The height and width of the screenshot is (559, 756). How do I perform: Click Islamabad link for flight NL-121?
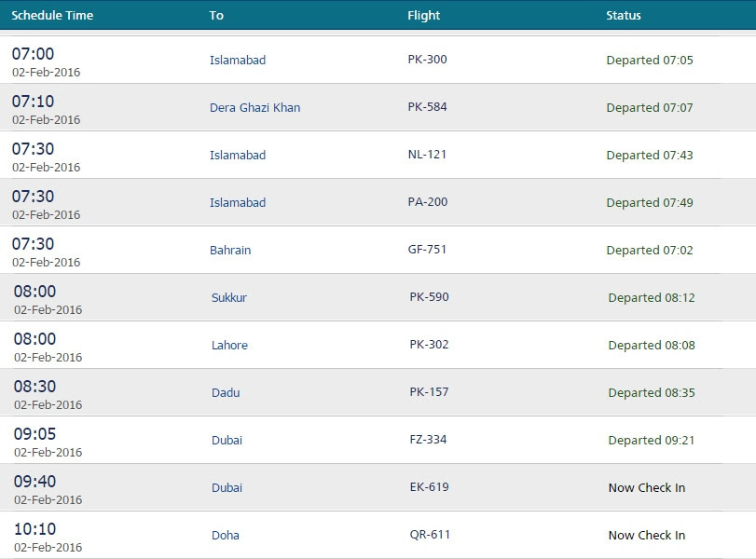[x=237, y=156]
